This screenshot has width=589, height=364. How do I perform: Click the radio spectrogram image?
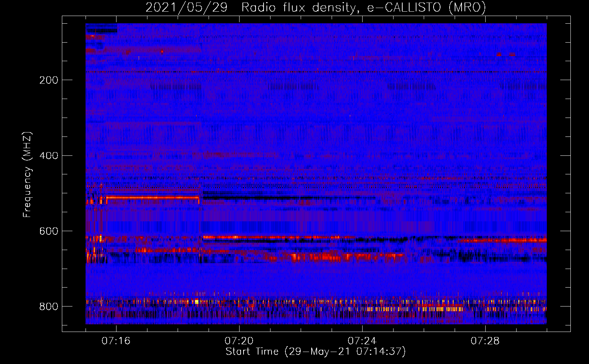coord(316,174)
